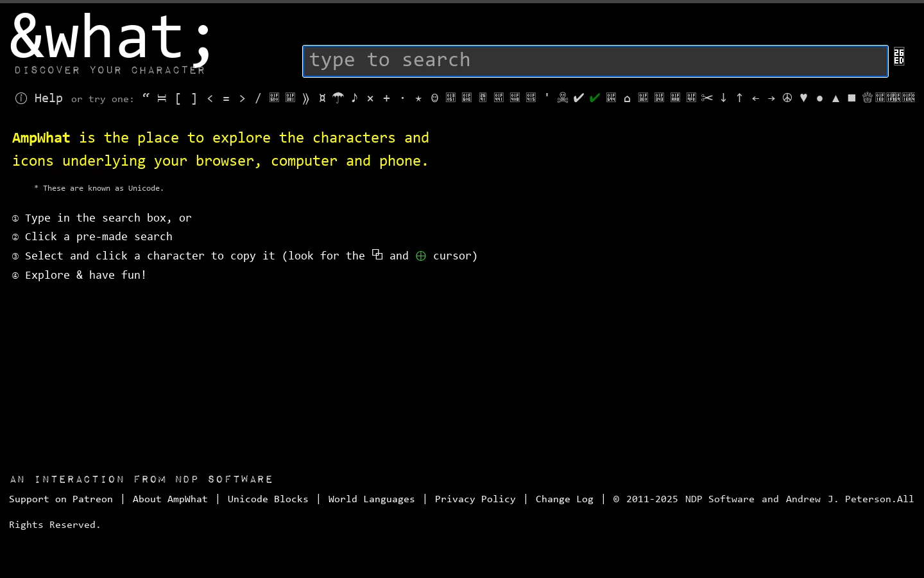The image size is (924, 578).
Task: Click the curly quotation mark sample
Action: 146,96
